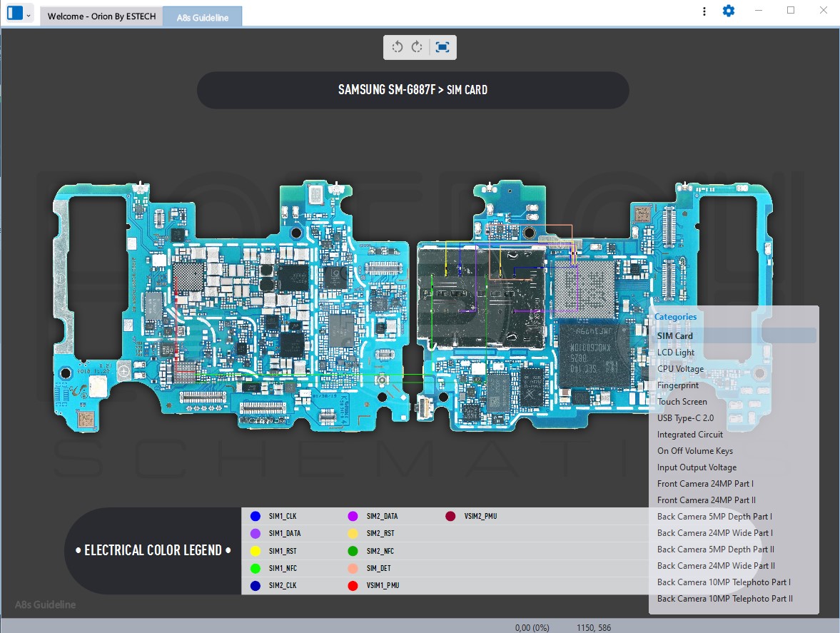Choose Fingerprint category
Viewport: 840px width, 633px height.
click(678, 385)
